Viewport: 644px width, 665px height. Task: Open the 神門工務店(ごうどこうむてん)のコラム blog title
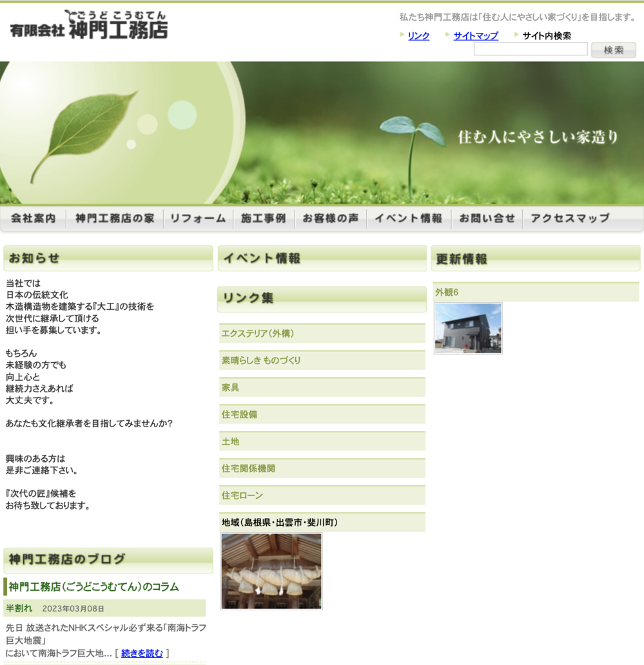click(93, 587)
